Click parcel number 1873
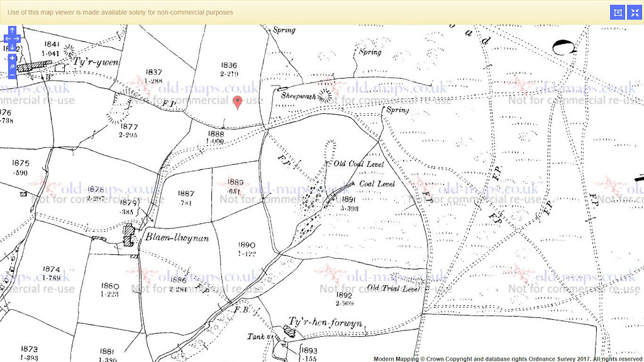The image size is (644, 362). click(29, 349)
